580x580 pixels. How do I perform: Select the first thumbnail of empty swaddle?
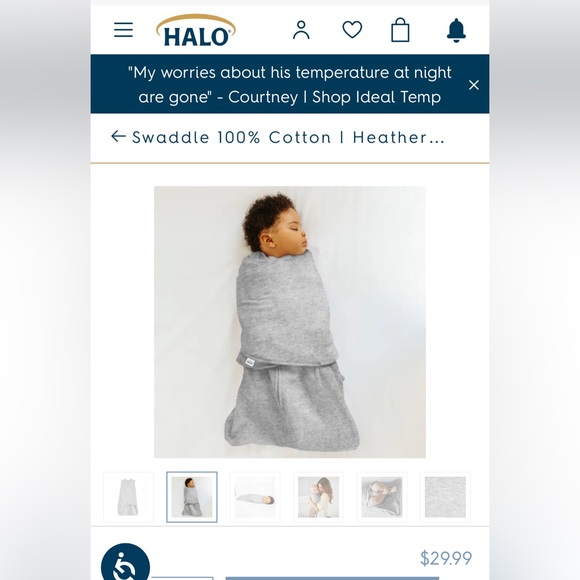(x=128, y=497)
